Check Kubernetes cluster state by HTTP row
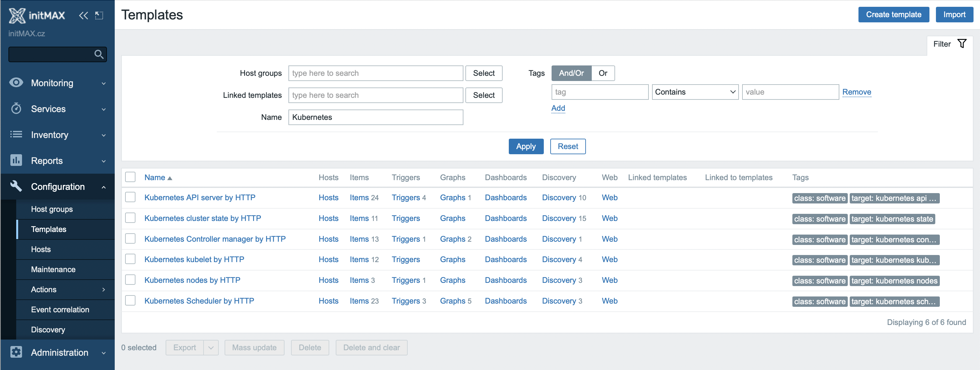This screenshot has width=980, height=370. (x=131, y=217)
